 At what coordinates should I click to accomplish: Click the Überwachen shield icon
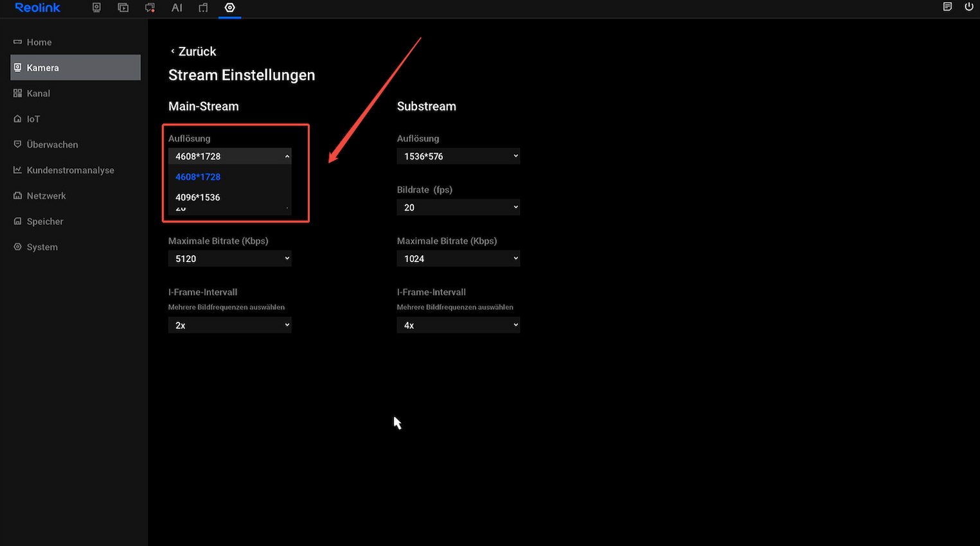click(x=17, y=145)
